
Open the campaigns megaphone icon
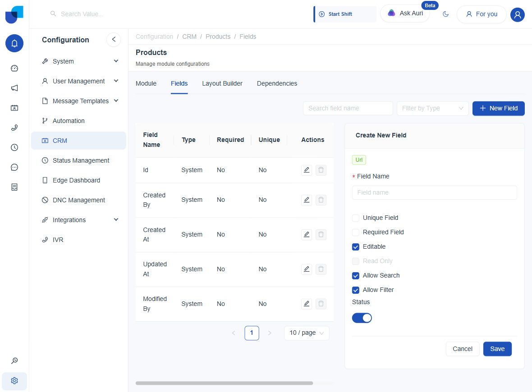coord(14,88)
